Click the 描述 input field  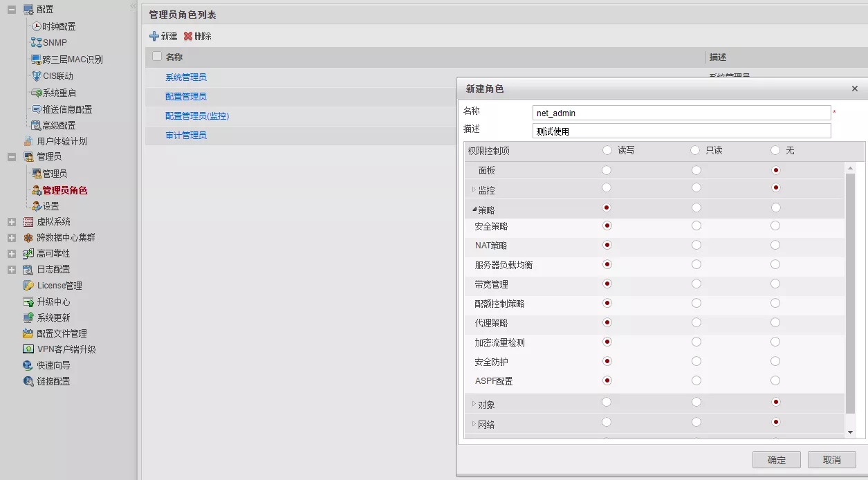point(681,131)
